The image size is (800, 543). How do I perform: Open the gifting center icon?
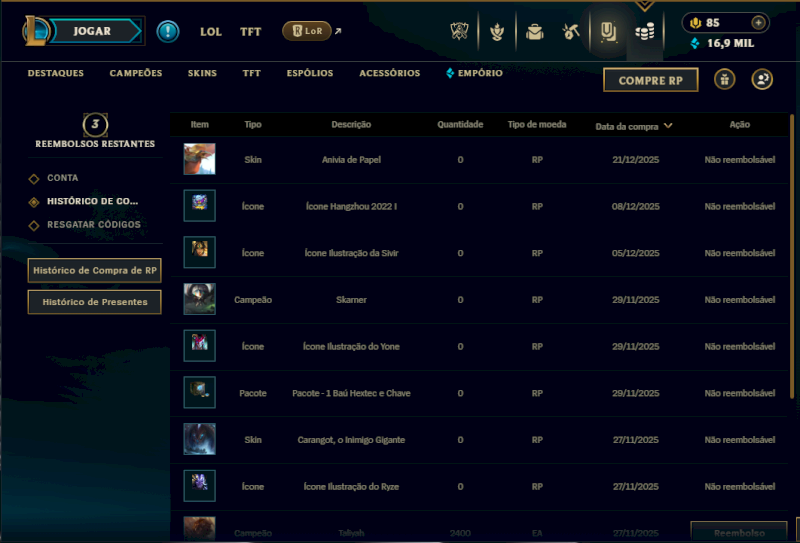724,80
